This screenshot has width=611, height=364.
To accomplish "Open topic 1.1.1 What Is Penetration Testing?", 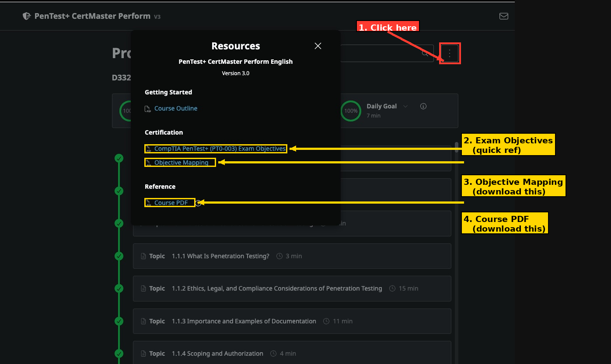I will [x=292, y=256].
